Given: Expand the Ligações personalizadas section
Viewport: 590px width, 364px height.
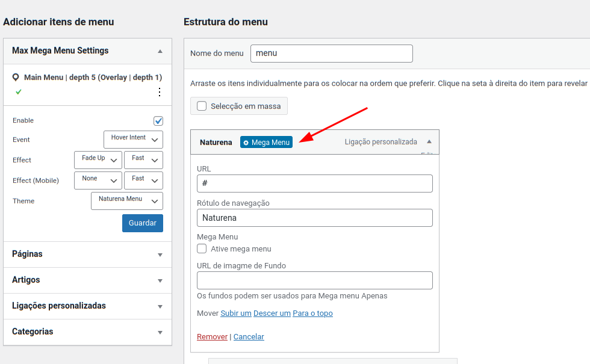Looking at the screenshot, I should 87,306.
